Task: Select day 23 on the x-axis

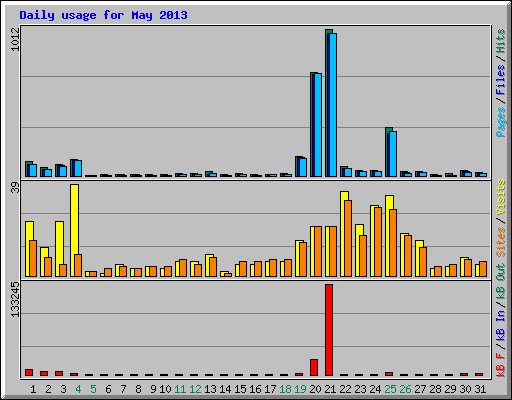Action: 360,389
